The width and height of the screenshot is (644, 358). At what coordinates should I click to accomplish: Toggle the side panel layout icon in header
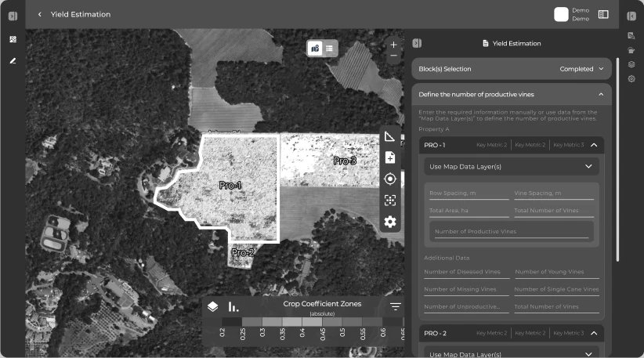tap(603, 14)
